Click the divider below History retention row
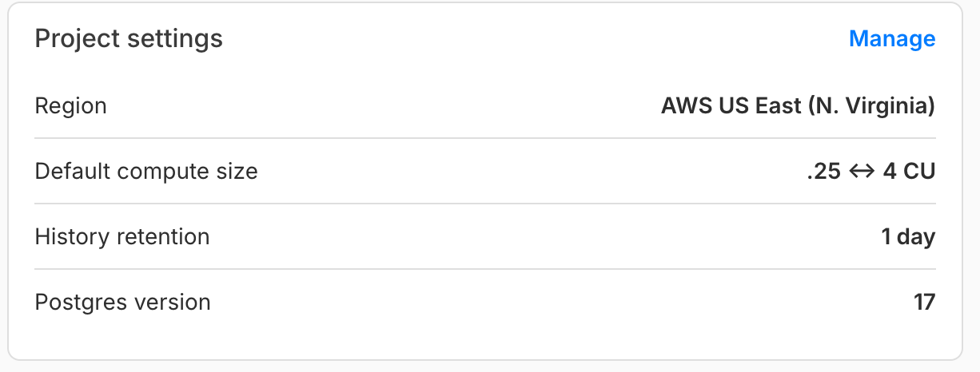Viewport: 980px width, 372px height. click(485, 269)
